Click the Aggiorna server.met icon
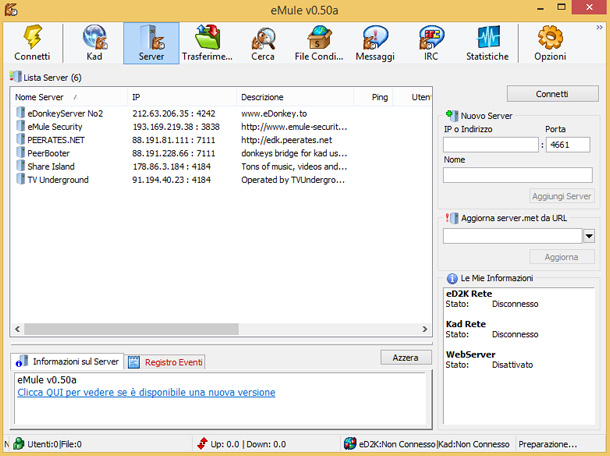 (452, 218)
